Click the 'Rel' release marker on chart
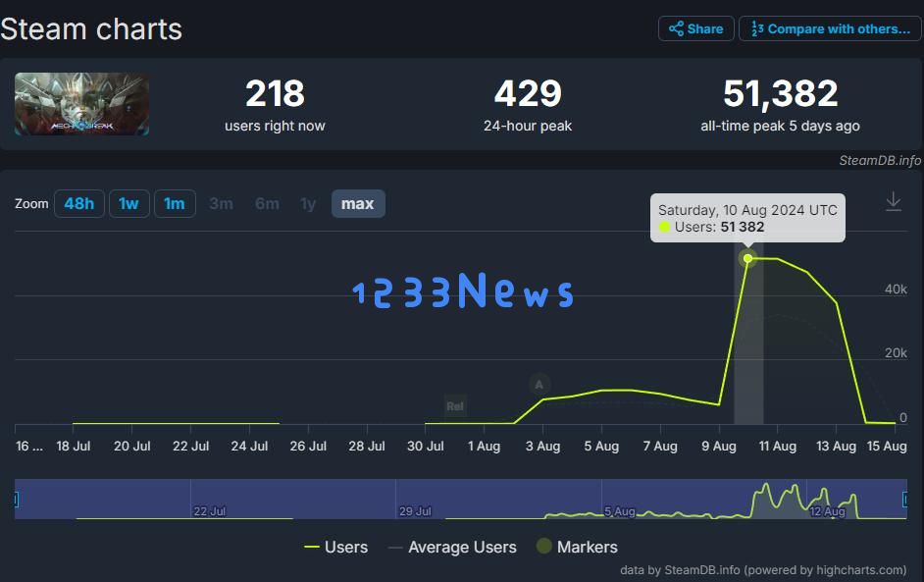 [455, 406]
